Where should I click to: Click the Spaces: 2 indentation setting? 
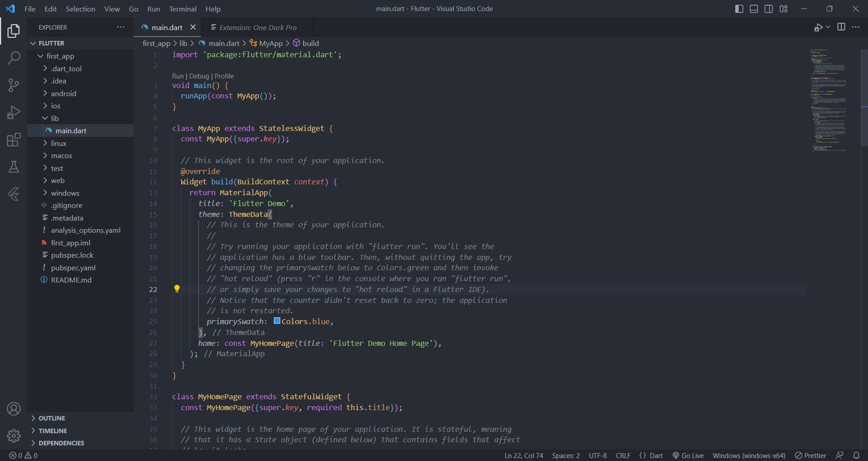click(x=566, y=455)
